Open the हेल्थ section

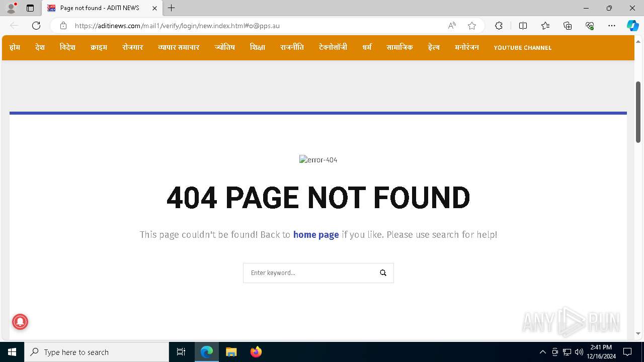tap(434, 47)
